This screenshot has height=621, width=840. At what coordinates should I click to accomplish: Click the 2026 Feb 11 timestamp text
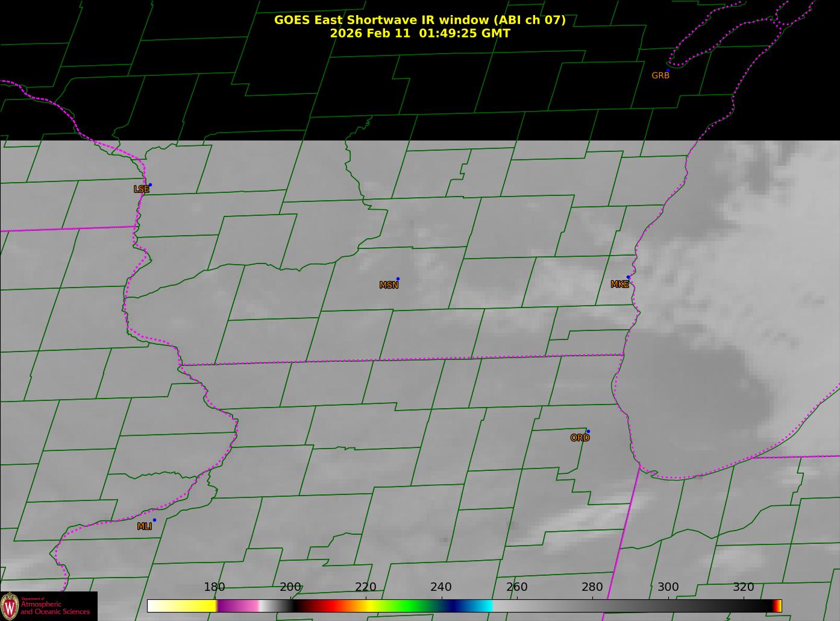point(419,34)
